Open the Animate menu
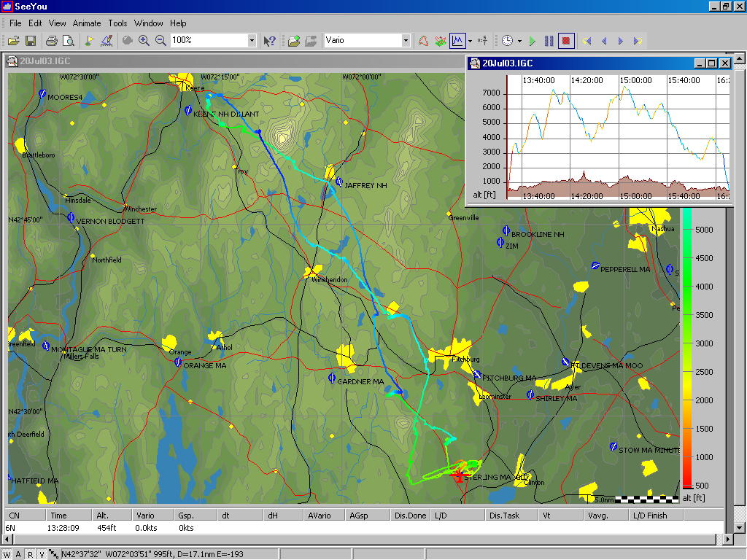The width and height of the screenshot is (747, 560). (87, 23)
